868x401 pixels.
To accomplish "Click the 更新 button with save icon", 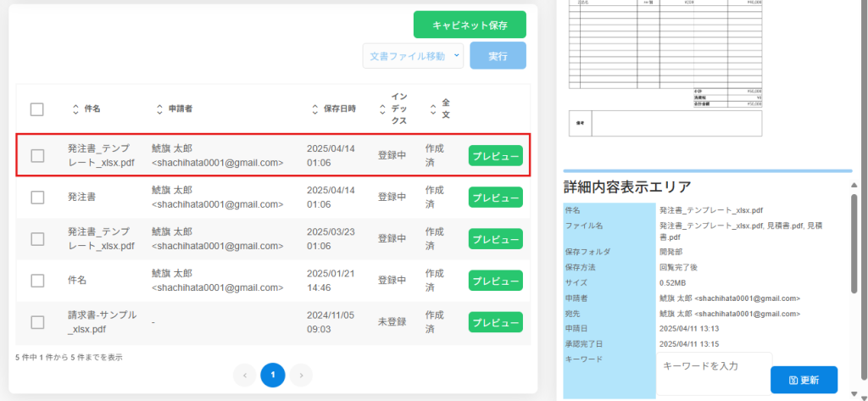I will pos(804,380).
